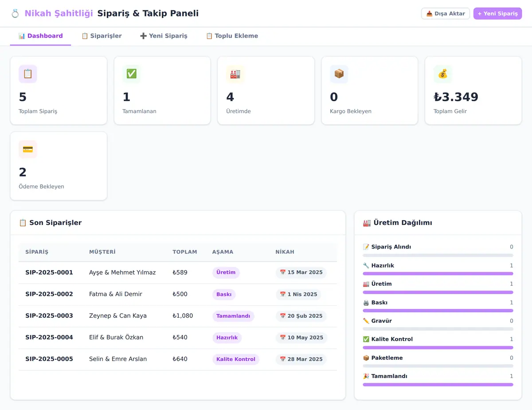Click the green checkmark icon on Tamamlanan card

(x=131, y=74)
